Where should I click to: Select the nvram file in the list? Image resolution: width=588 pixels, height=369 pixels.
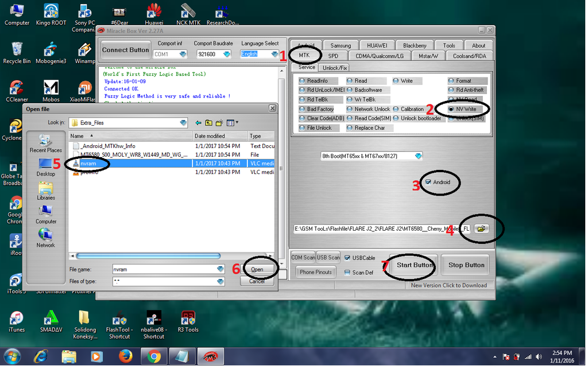[88, 164]
